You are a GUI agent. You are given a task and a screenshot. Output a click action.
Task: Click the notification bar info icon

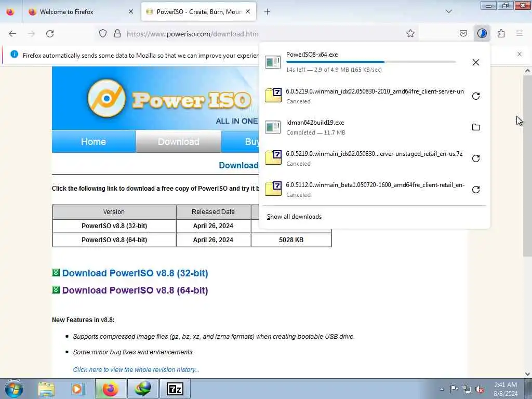coord(14,54)
